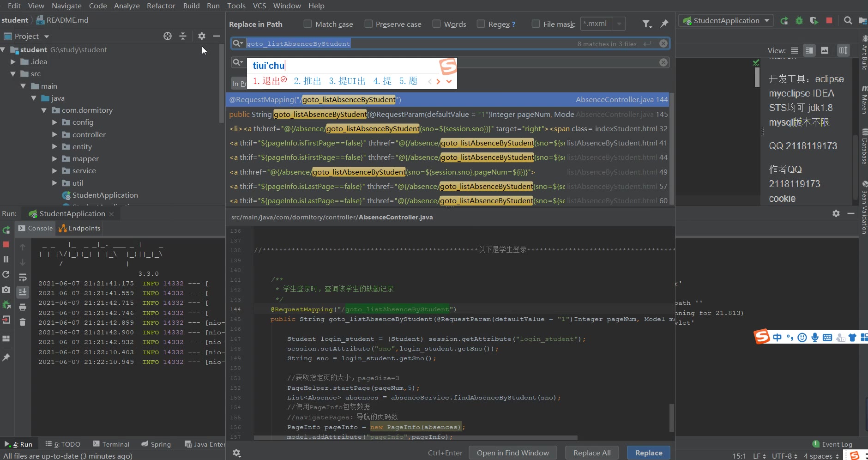This screenshot has height=460, width=868.
Task: Print console output icon
Action: [23, 307]
